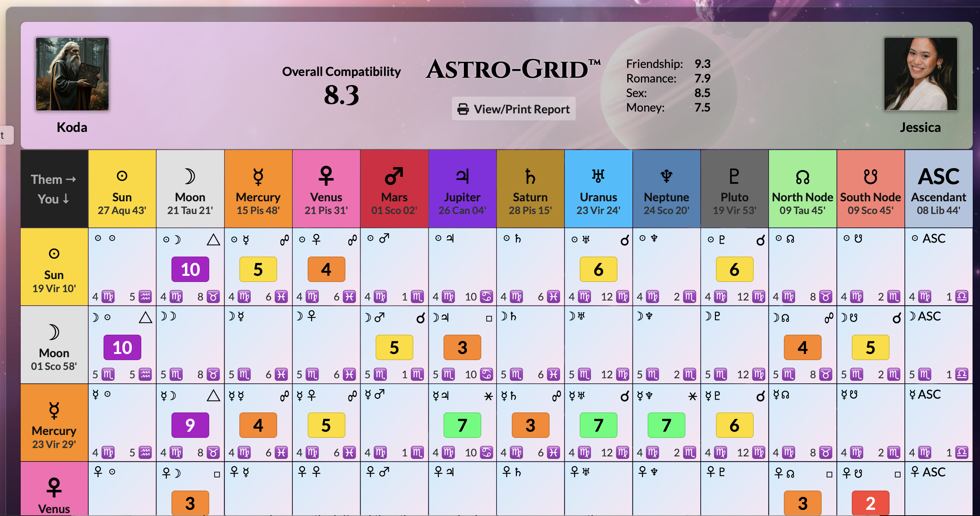This screenshot has height=516, width=980.
Task: Select the Moon row header 01 Sco 58'
Action: coord(54,345)
